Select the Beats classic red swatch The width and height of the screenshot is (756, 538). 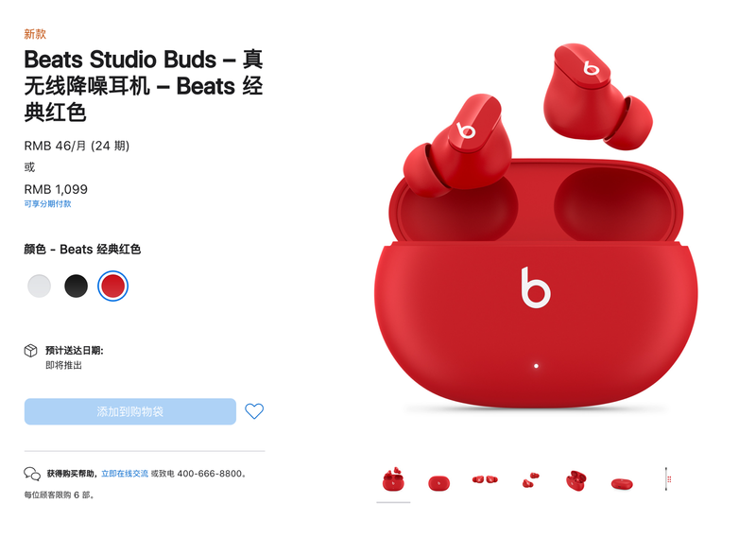point(112,286)
